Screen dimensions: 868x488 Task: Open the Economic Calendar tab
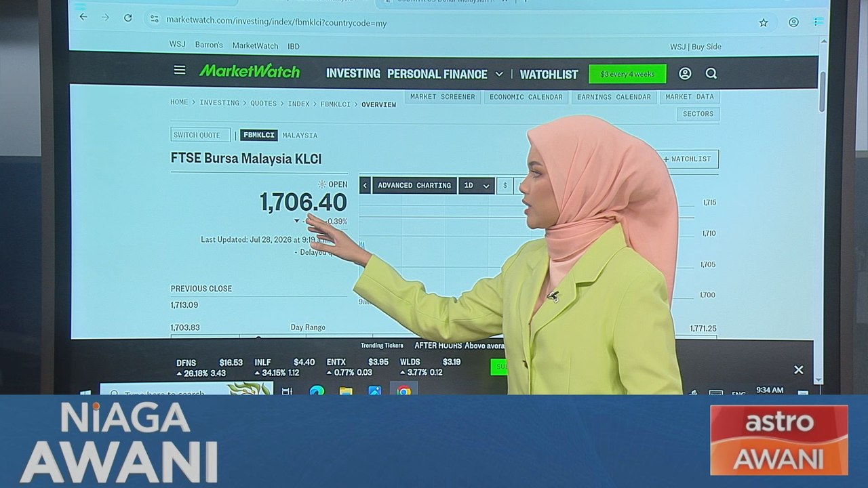[526, 97]
